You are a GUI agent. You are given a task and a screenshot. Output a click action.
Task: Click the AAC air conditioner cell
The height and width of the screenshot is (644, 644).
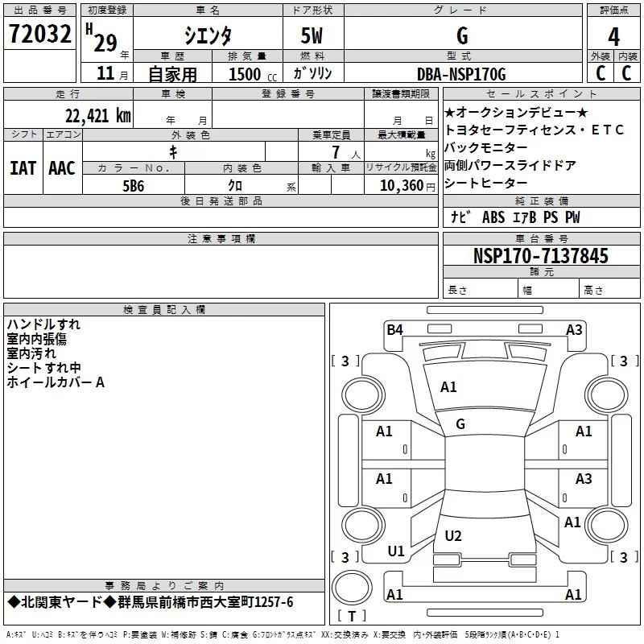[x=62, y=168]
